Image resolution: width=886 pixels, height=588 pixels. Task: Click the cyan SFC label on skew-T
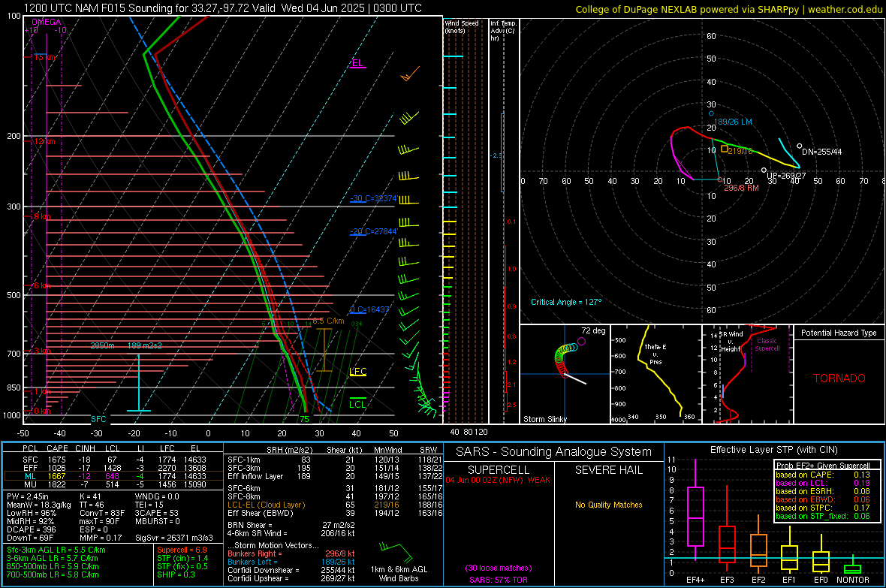[98, 419]
